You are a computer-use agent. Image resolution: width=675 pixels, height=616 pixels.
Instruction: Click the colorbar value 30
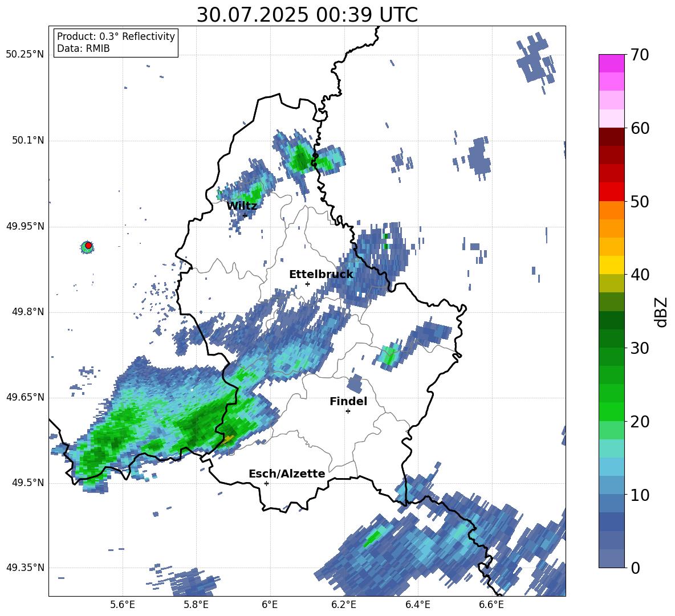[640, 348]
